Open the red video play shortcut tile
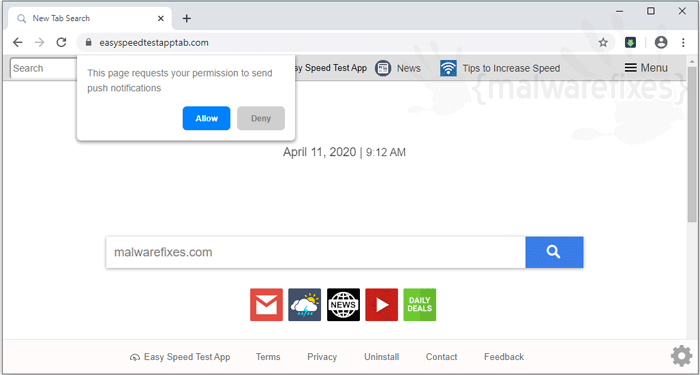 (382, 304)
